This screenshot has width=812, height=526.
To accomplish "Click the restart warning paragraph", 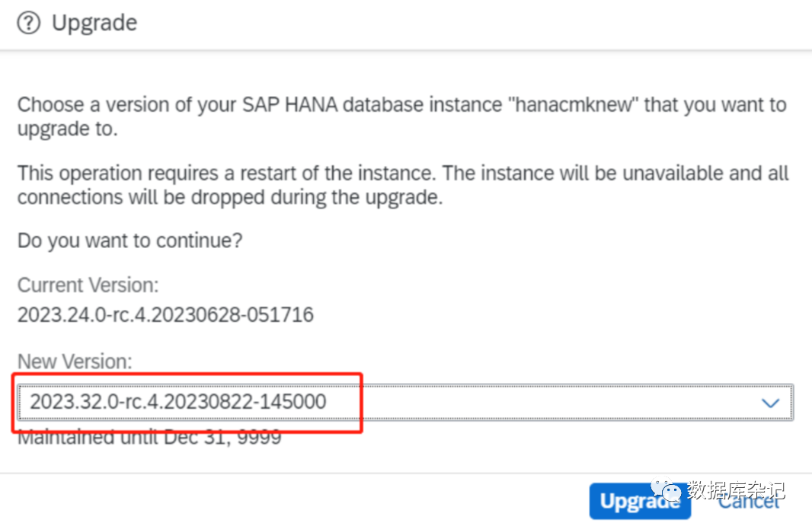I will coord(402,185).
